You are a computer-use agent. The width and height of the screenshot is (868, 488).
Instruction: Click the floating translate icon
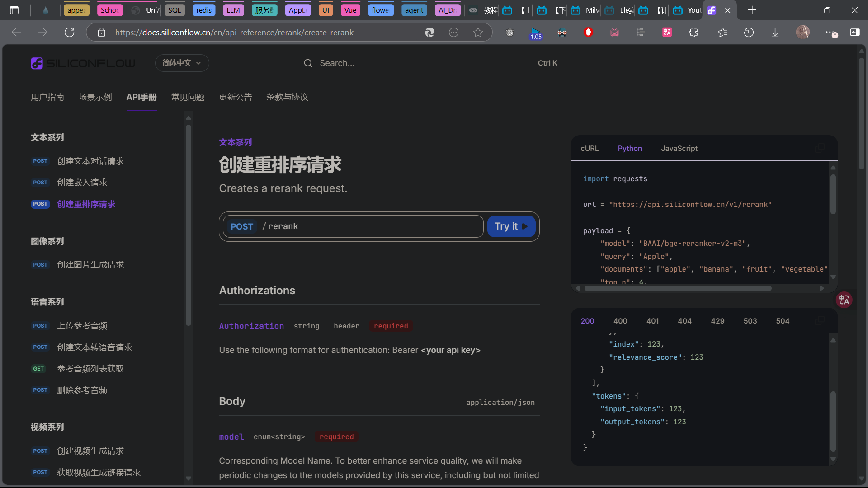pyautogui.click(x=844, y=300)
